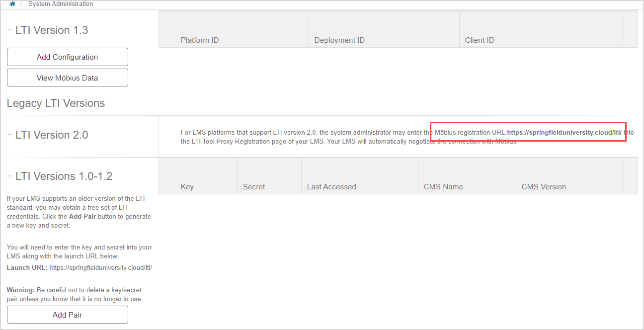Click the Add Configuration button
Screen dimensions: 644x330
pos(67,57)
